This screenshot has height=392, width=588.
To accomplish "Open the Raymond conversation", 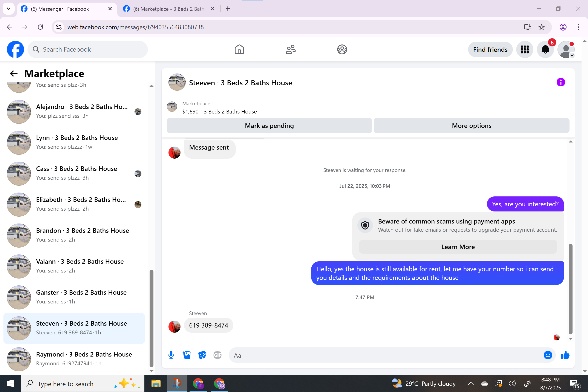I will click(x=74, y=359).
